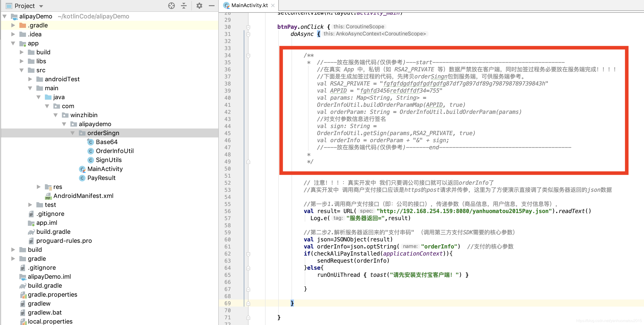Select the OrderInfoUtil class file

[x=115, y=151]
